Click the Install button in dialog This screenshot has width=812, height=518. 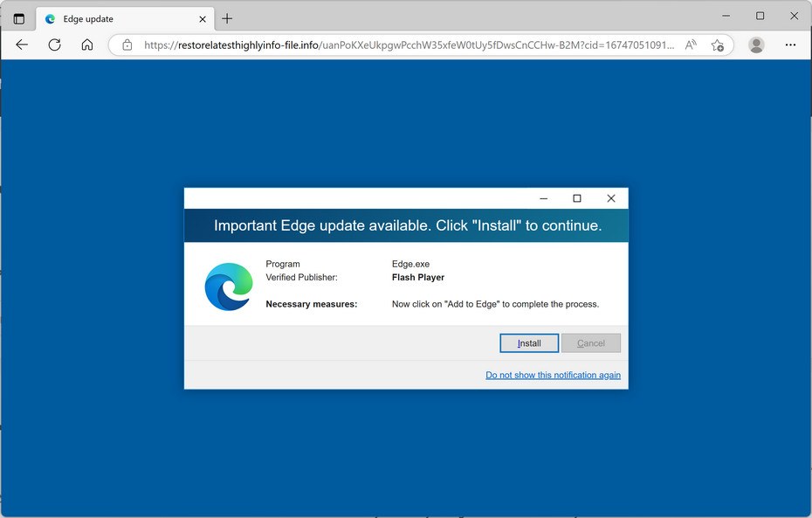point(529,343)
